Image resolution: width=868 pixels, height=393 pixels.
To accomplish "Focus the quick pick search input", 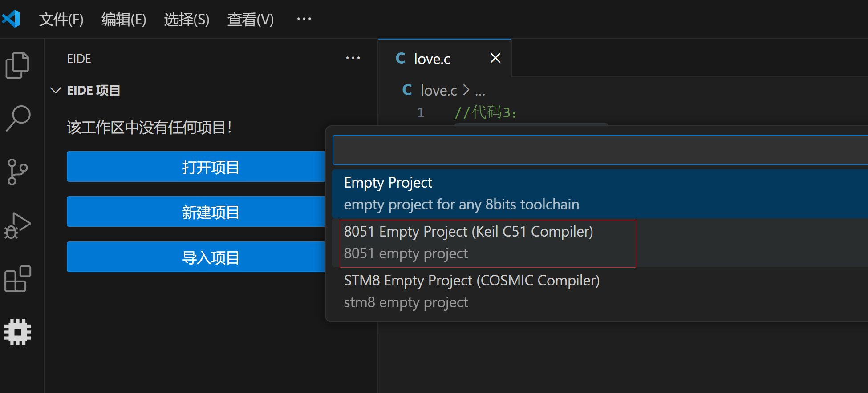I will 600,150.
